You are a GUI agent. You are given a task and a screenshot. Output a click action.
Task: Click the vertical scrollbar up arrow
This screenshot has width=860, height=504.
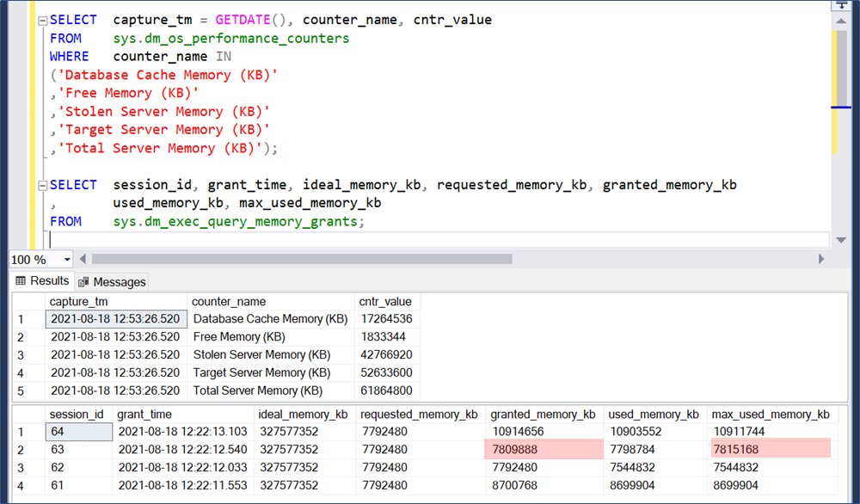pyautogui.click(x=841, y=22)
